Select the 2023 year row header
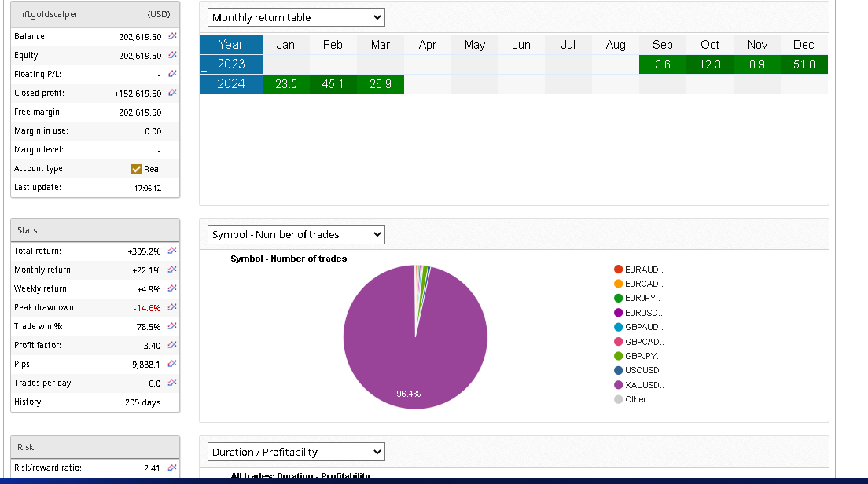 coord(230,64)
